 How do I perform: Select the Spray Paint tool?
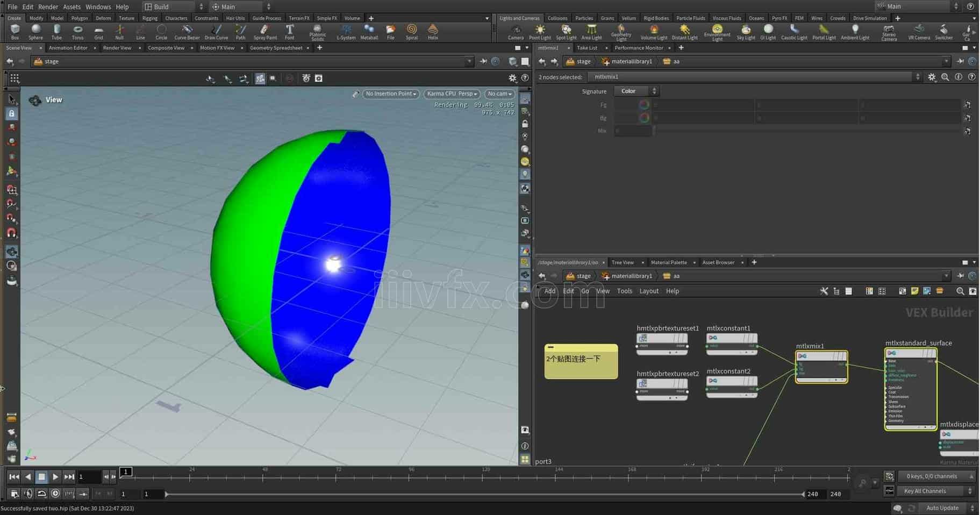tap(264, 31)
